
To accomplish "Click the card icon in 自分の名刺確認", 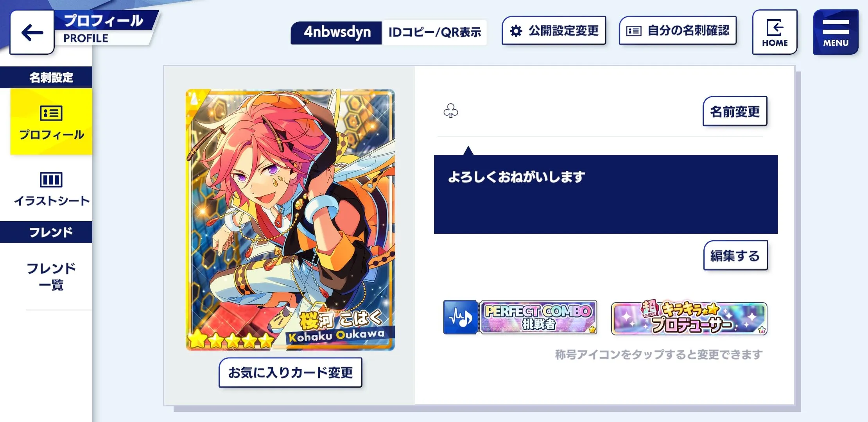I will (634, 31).
